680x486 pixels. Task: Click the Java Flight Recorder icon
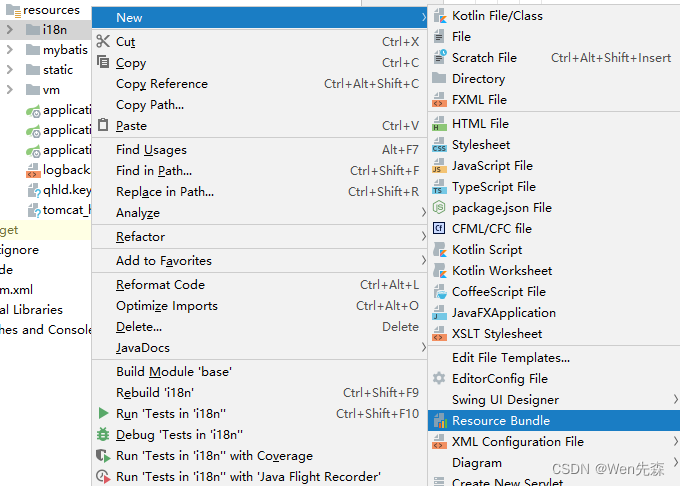(x=103, y=477)
